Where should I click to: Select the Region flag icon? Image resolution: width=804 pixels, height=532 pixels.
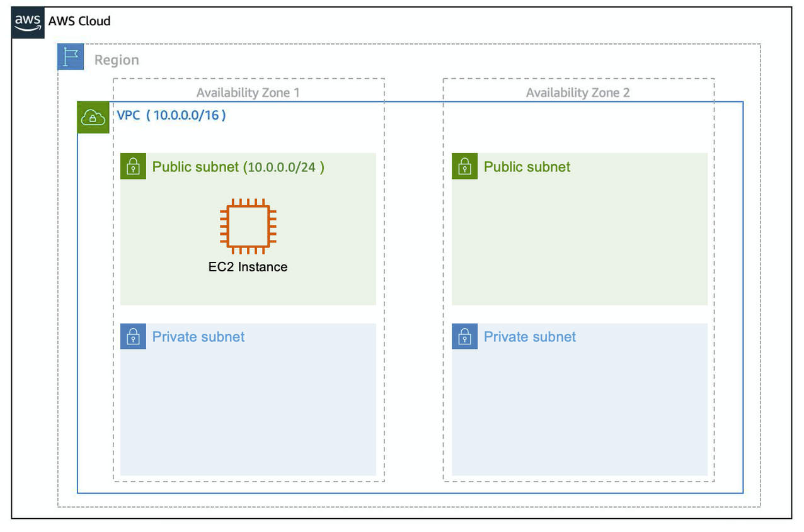pyautogui.click(x=71, y=57)
